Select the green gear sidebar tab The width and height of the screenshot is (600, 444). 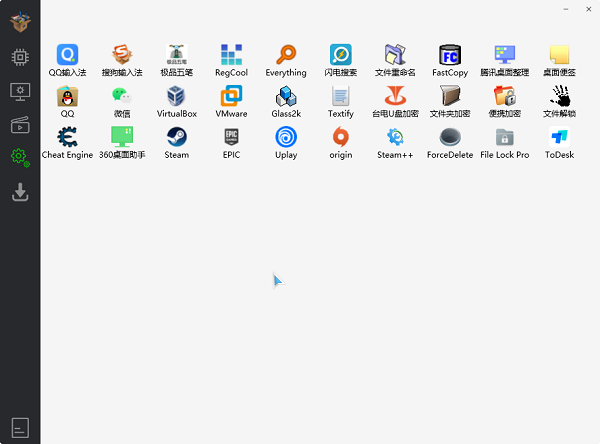[x=20, y=158]
